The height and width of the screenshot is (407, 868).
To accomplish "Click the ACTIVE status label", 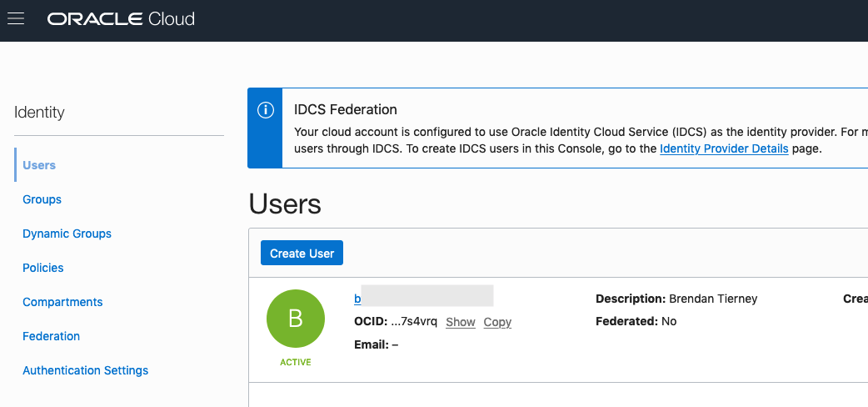I will [295, 363].
